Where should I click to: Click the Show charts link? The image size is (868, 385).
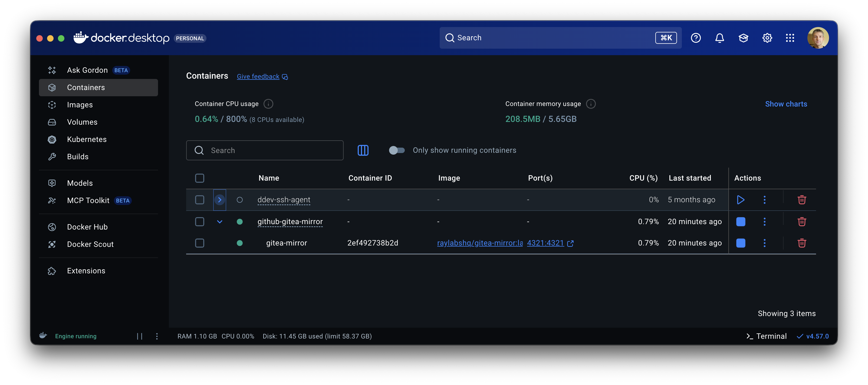tap(786, 104)
